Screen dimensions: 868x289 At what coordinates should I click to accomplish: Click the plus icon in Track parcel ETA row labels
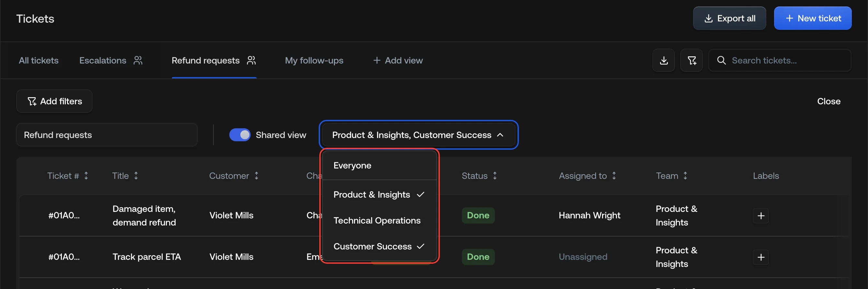(761, 257)
